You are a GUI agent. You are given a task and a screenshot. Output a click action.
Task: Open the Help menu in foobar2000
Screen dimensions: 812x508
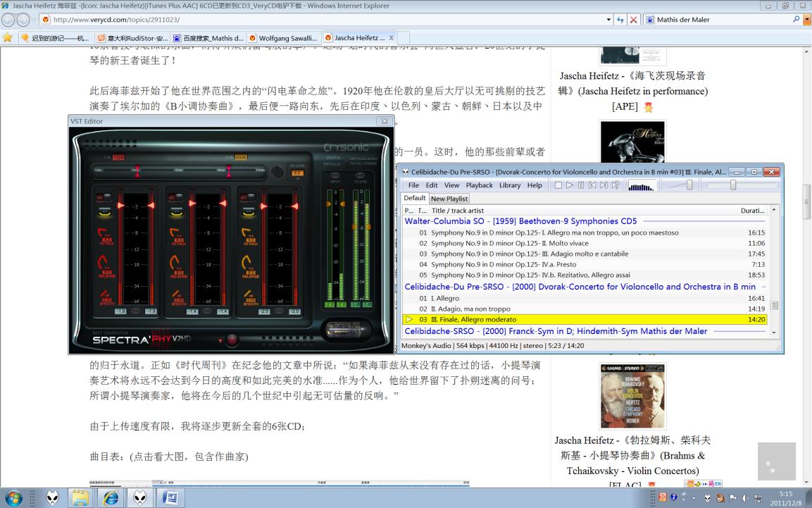(x=535, y=185)
